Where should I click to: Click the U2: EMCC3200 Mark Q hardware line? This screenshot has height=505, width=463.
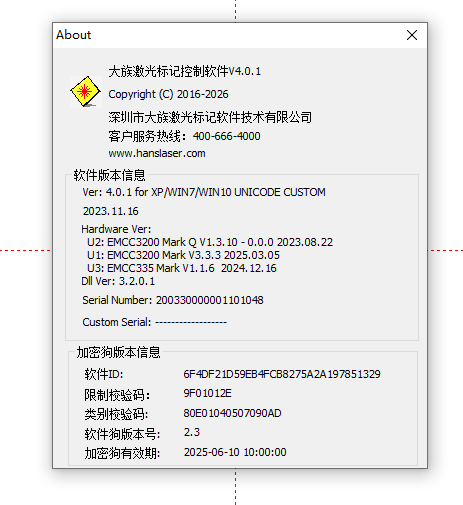click(x=210, y=242)
